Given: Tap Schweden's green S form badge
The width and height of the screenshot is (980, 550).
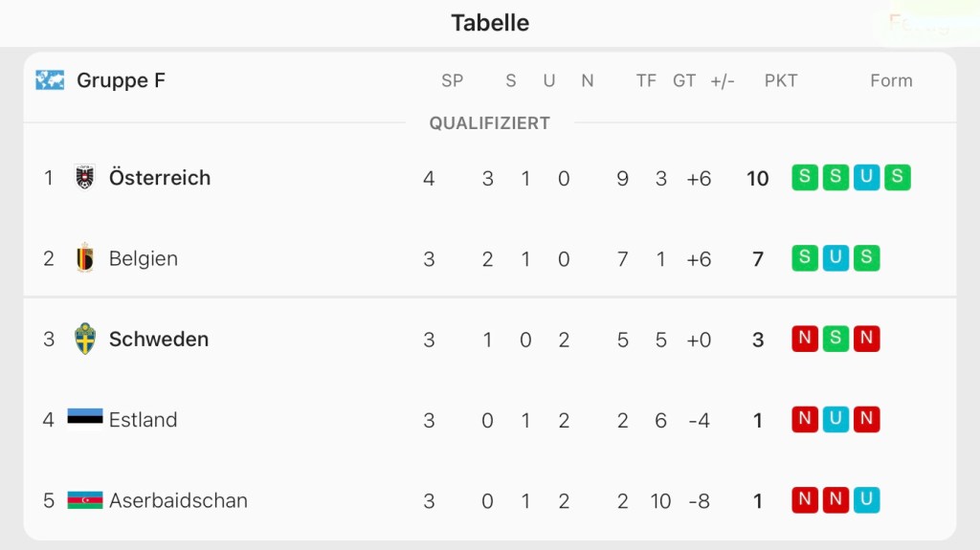Looking at the screenshot, I should coord(836,339).
